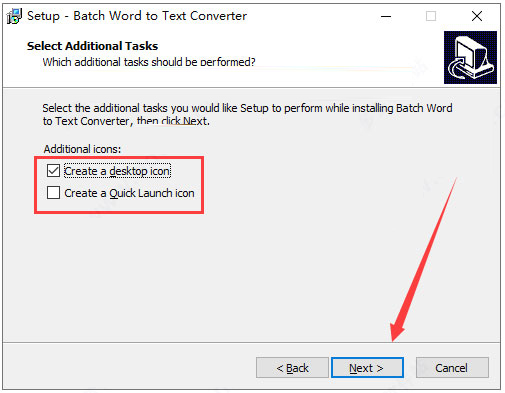Cancel the installation
This screenshot has width=505, height=393.
point(452,368)
